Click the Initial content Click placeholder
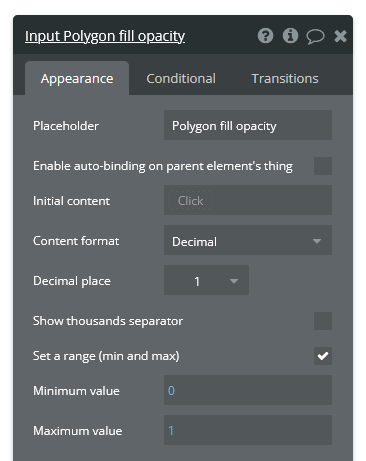This screenshot has height=461, width=366. pos(190,201)
